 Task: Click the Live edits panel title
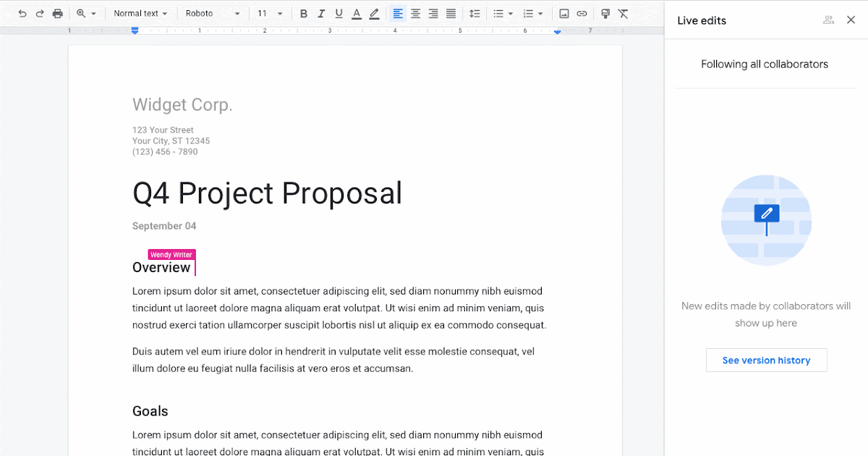[x=702, y=21]
